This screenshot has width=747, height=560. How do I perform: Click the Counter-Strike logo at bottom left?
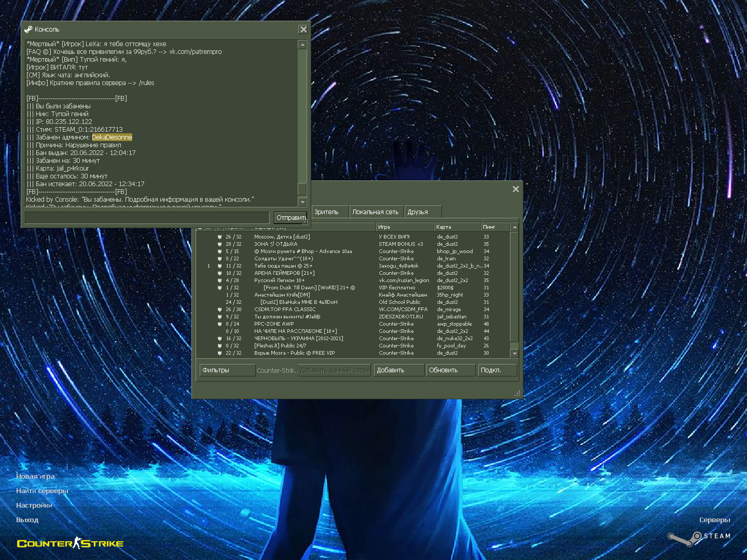point(70,543)
